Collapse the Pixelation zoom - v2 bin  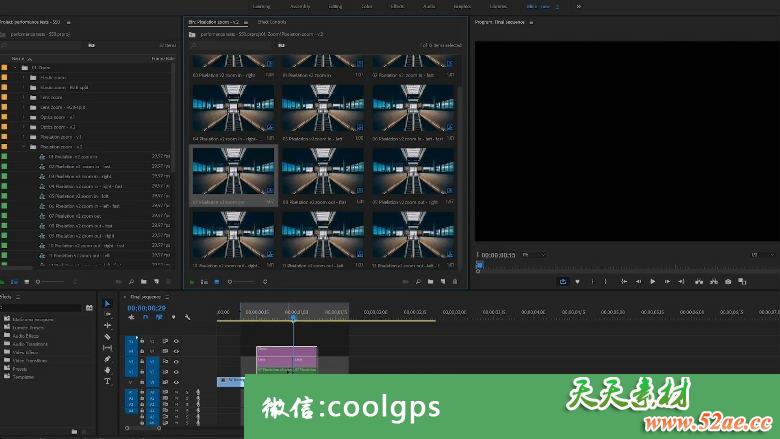pos(23,147)
